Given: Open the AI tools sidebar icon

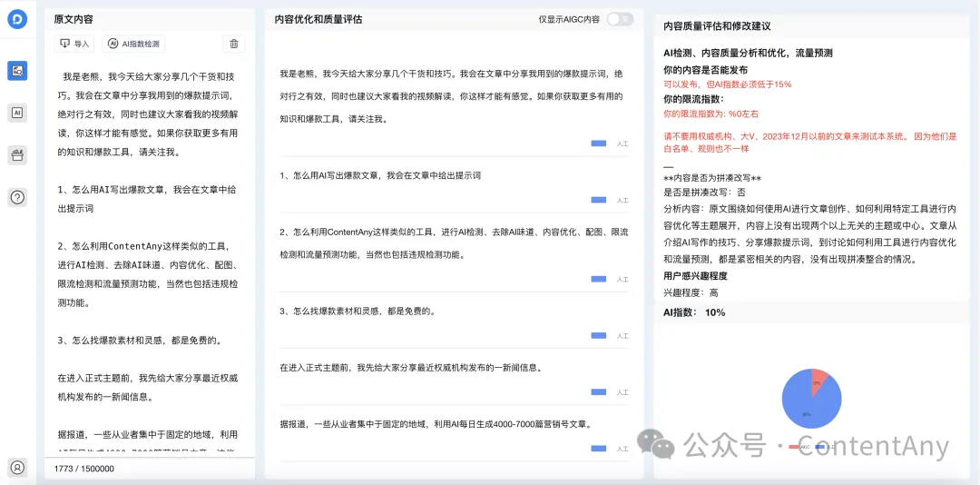Looking at the screenshot, I should (x=17, y=113).
